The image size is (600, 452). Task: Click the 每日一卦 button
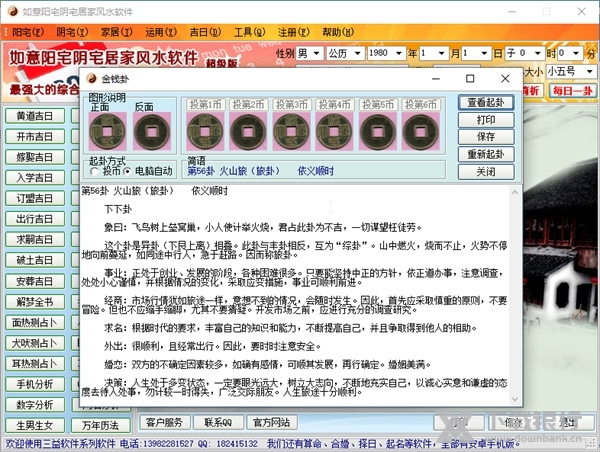(x=573, y=91)
